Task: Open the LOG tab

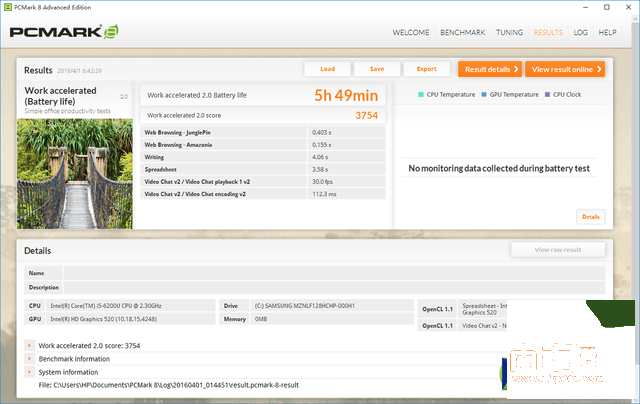Action: [580, 32]
